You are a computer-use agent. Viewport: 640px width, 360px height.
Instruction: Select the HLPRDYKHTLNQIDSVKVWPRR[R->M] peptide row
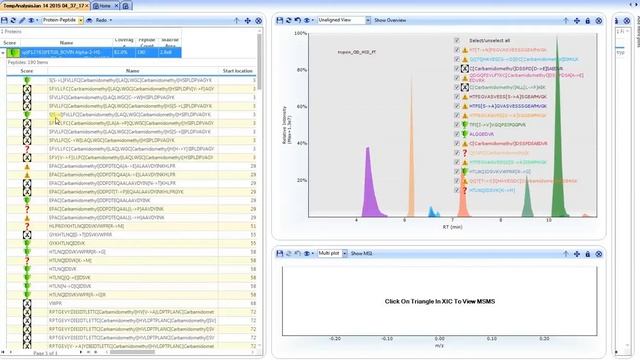[x=131, y=226]
